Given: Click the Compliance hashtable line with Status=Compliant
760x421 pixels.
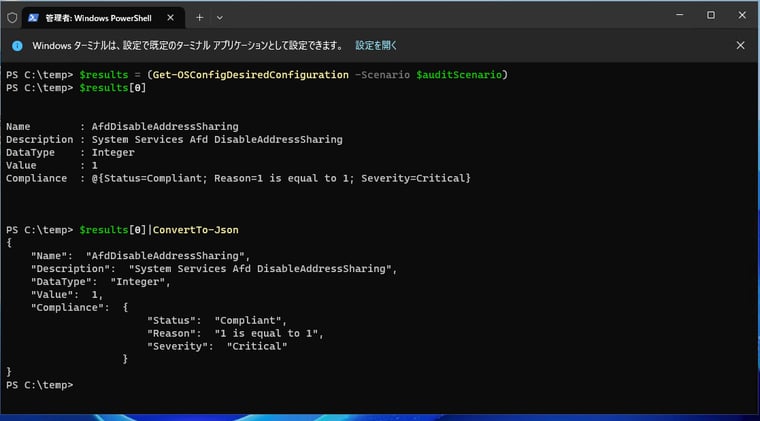Looking at the screenshot, I should [238, 178].
